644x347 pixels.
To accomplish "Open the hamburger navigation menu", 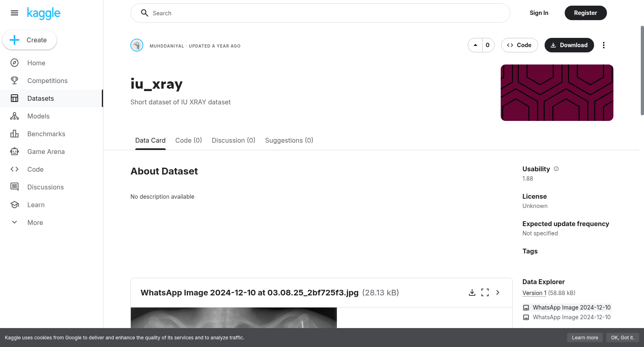I will point(14,13).
